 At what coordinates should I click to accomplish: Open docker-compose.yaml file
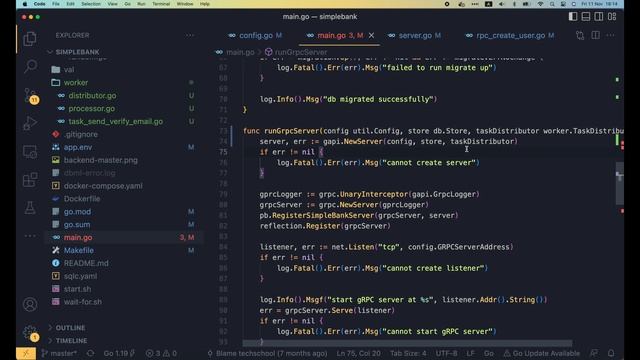pyautogui.click(x=103, y=186)
